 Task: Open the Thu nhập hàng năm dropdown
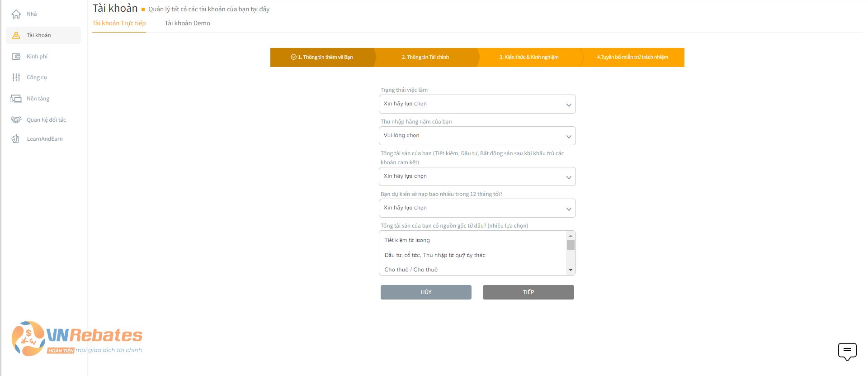[x=477, y=136]
